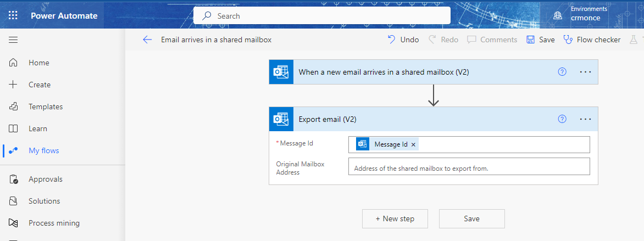
Task: Open help for Export email action
Action: click(562, 119)
